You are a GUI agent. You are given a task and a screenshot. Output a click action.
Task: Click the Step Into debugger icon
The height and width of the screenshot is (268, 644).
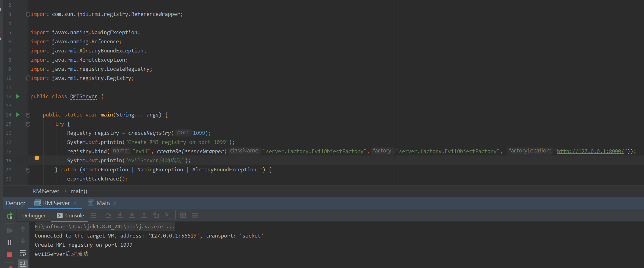tap(120, 216)
